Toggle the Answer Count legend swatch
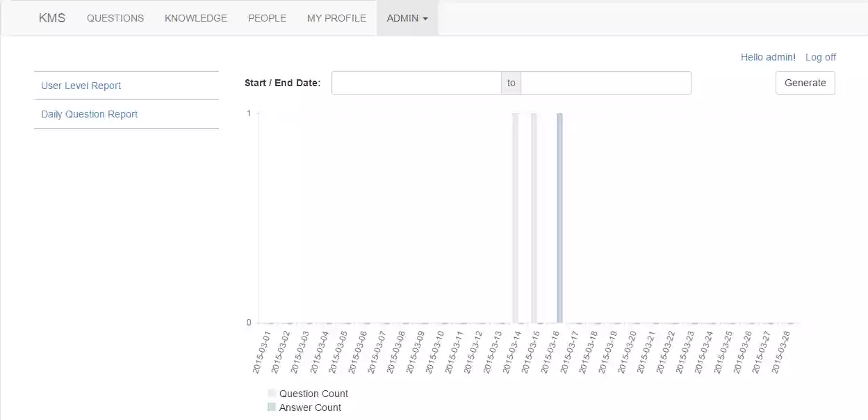868x420 pixels. pyautogui.click(x=272, y=407)
